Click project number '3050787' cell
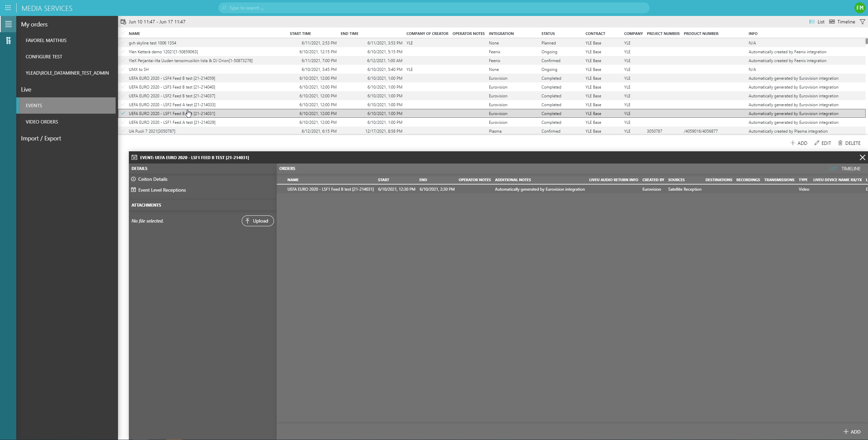 654,131
